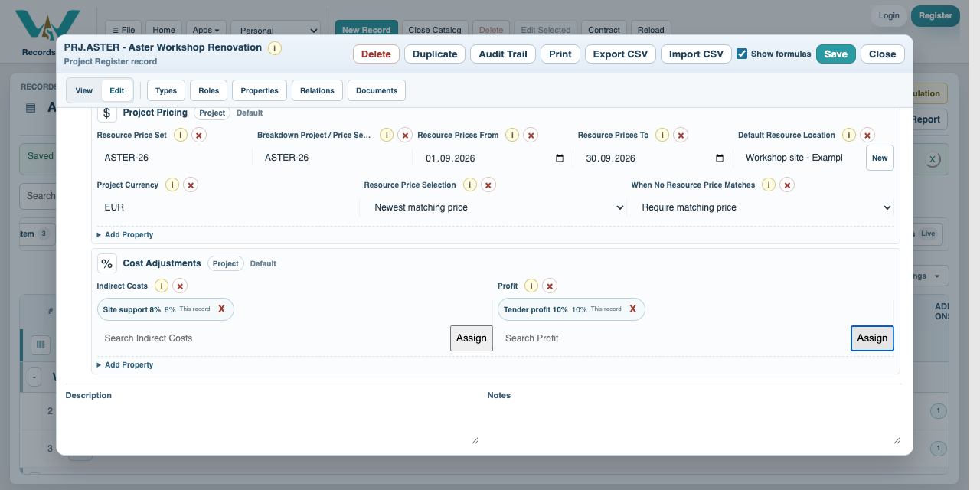Open the Resource Price Selection dropdown
The width and height of the screenshot is (980, 490).
tap(498, 207)
